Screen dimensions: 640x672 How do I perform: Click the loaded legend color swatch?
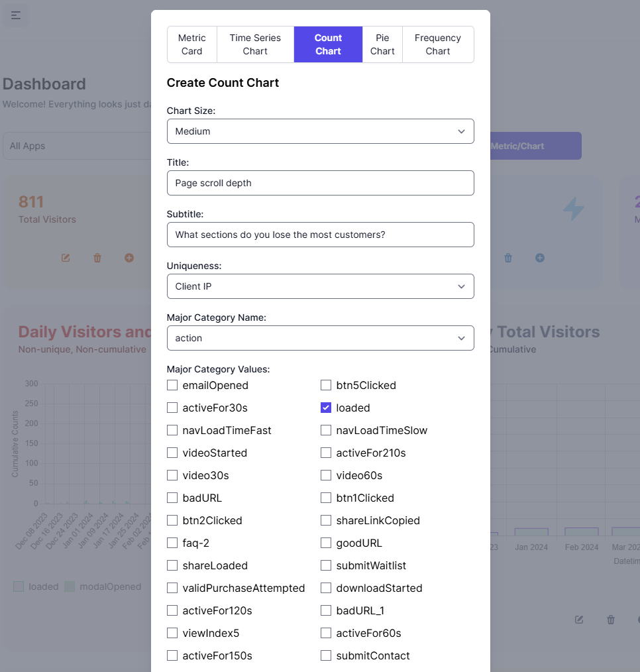[x=17, y=587]
